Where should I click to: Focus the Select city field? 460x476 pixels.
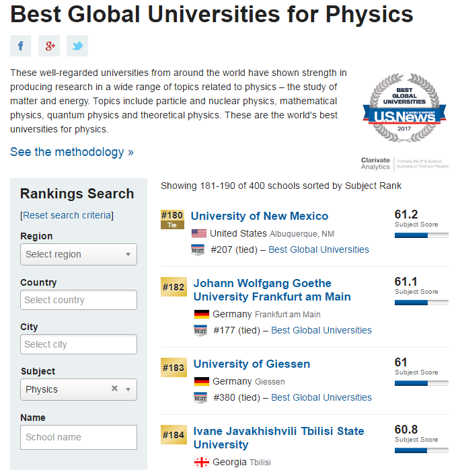coord(79,344)
